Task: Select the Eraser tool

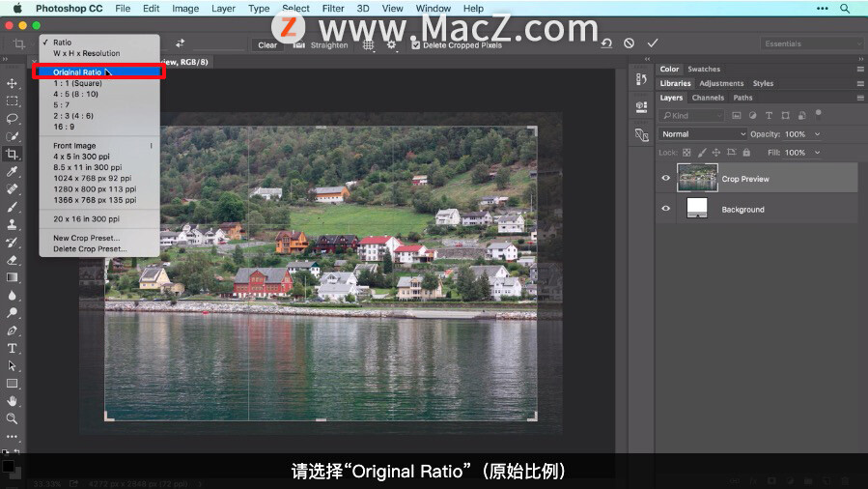Action: (12, 260)
